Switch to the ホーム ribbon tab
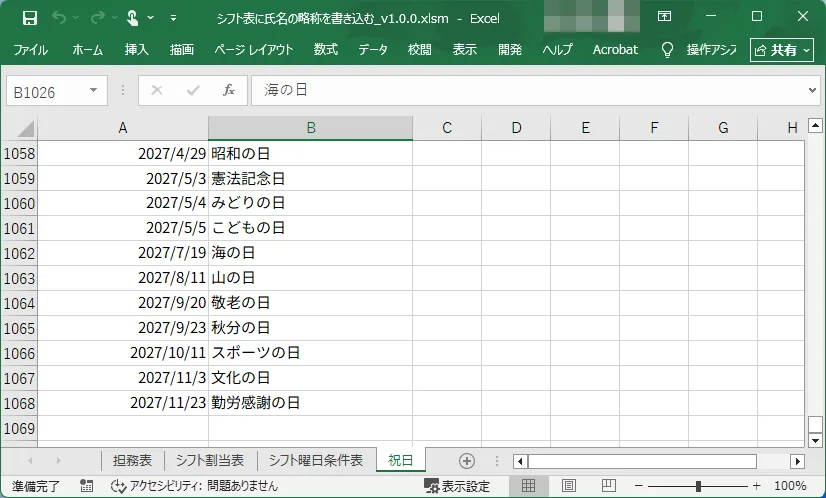Image resolution: width=826 pixels, height=498 pixels. click(87, 50)
